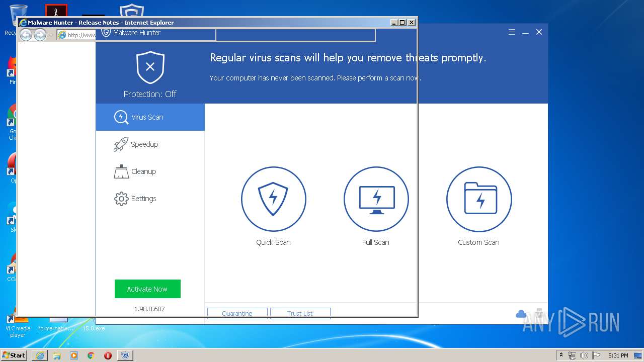Click Internet Explorer taskbar icon
Viewport: 644px width, 362px height.
click(40, 355)
